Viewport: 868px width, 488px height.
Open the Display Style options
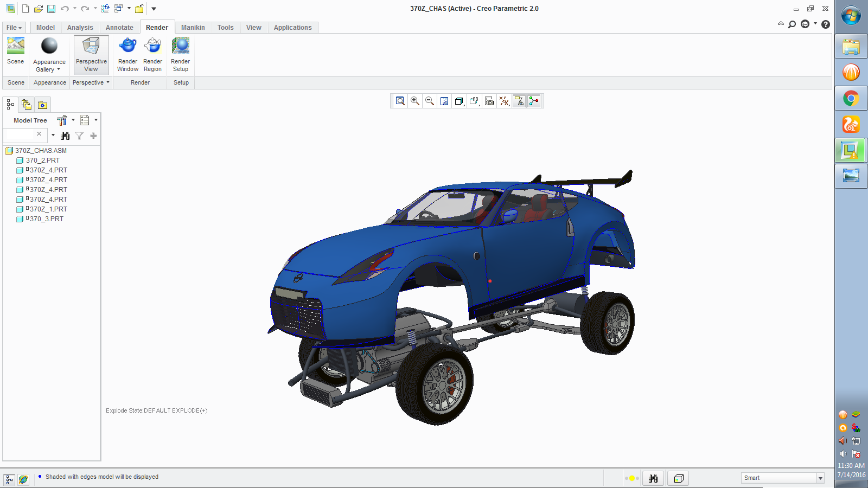click(459, 101)
